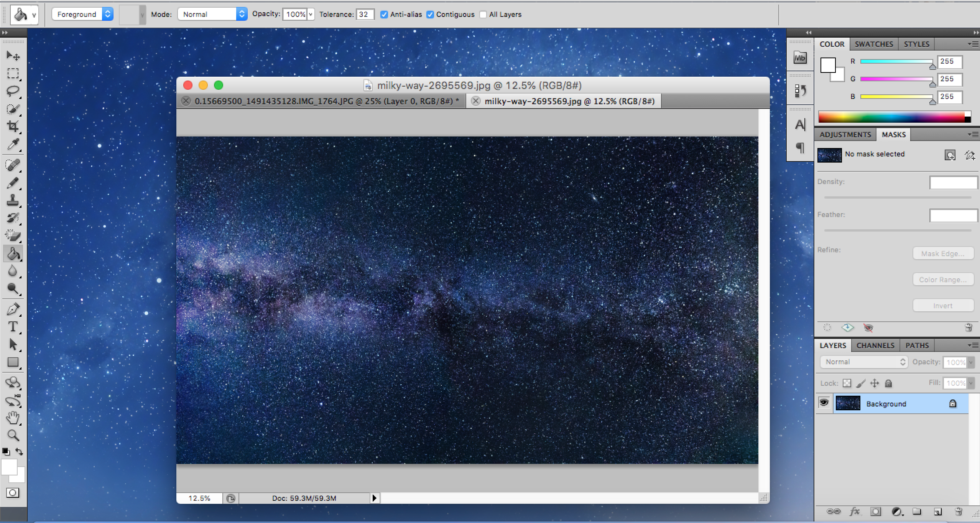Select the Rectangular Marquee tool

[x=13, y=73]
